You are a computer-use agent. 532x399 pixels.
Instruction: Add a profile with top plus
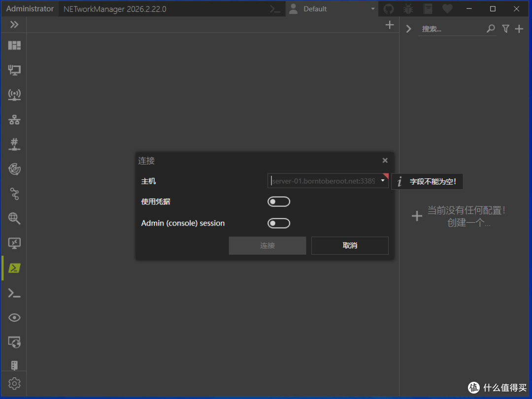[519, 29]
